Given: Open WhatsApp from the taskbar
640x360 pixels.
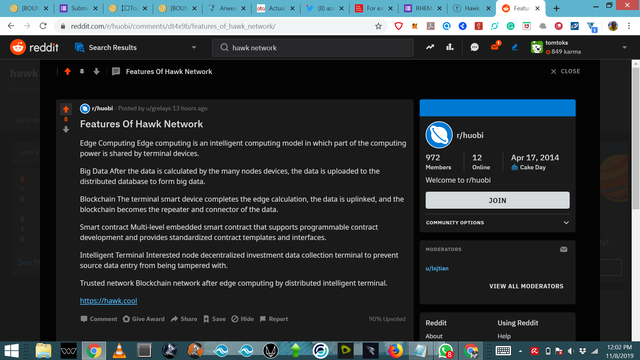Looking at the screenshot, I should tap(445, 351).
